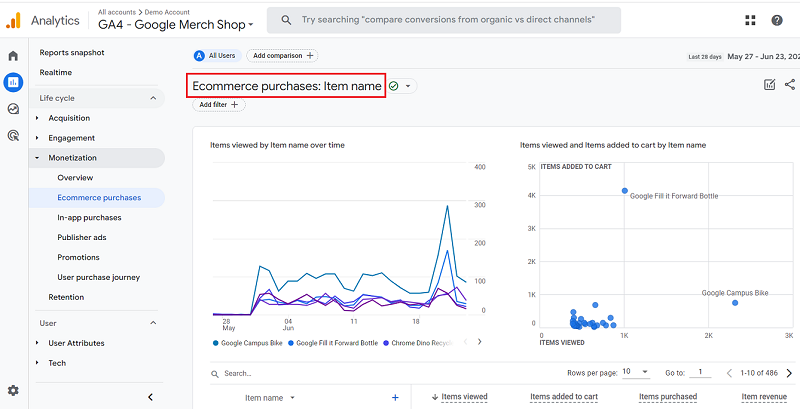Open Promotions report
The image size is (800, 409).
pyautogui.click(x=78, y=257)
